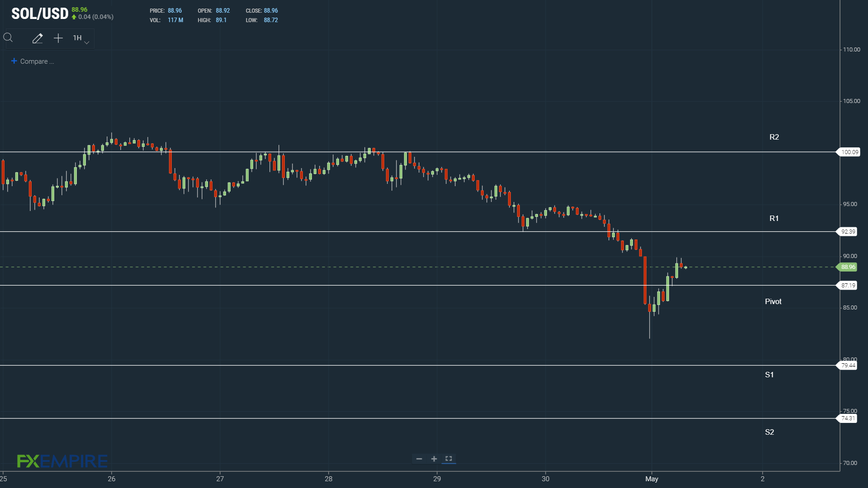
Task: Click the HIGH 89.1 value
Action: (x=221, y=20)
